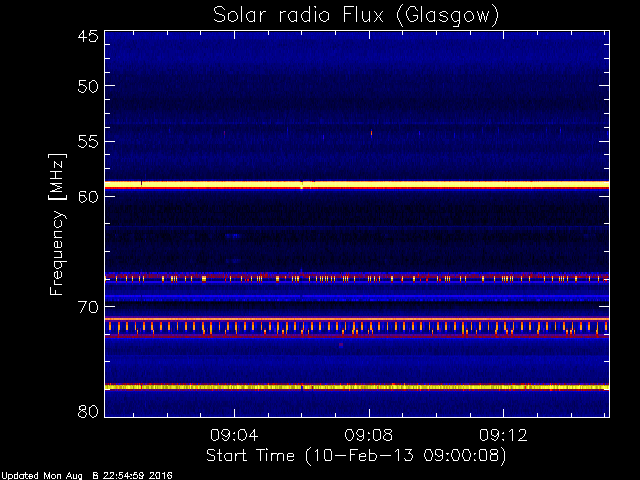Click the yellow band near 78 MHz

(x=357, y=387)
